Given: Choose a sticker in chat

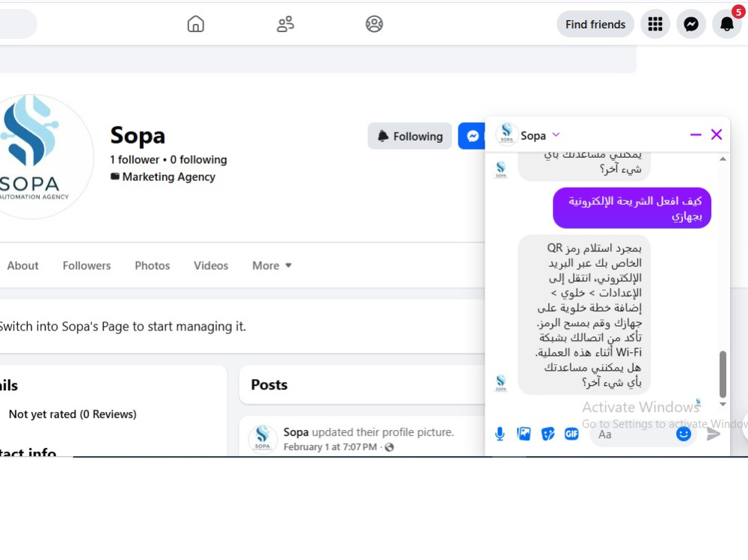Looking at the screenshot, I should tap(548, 434).
